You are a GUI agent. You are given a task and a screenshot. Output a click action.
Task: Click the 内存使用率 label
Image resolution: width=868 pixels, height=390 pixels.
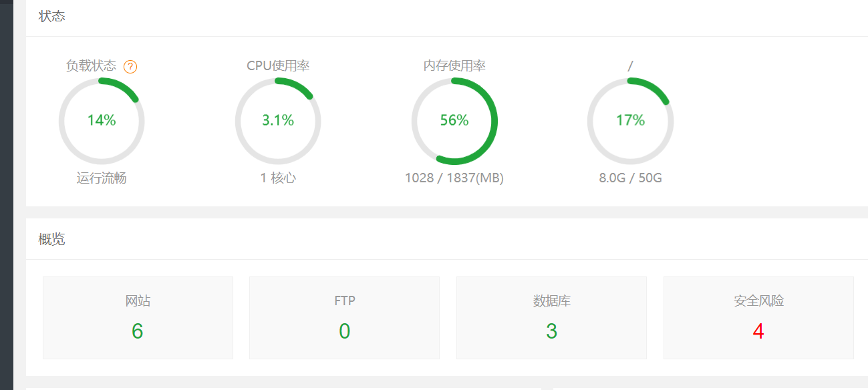click(454, 65)
